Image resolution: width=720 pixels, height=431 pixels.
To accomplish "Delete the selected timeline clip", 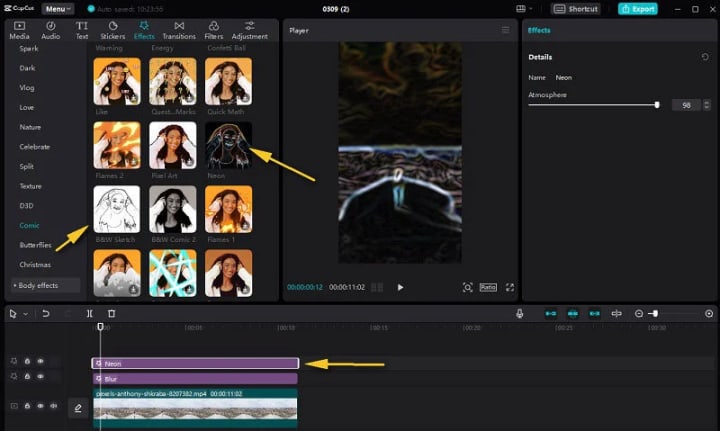I will tap(112, 313).
